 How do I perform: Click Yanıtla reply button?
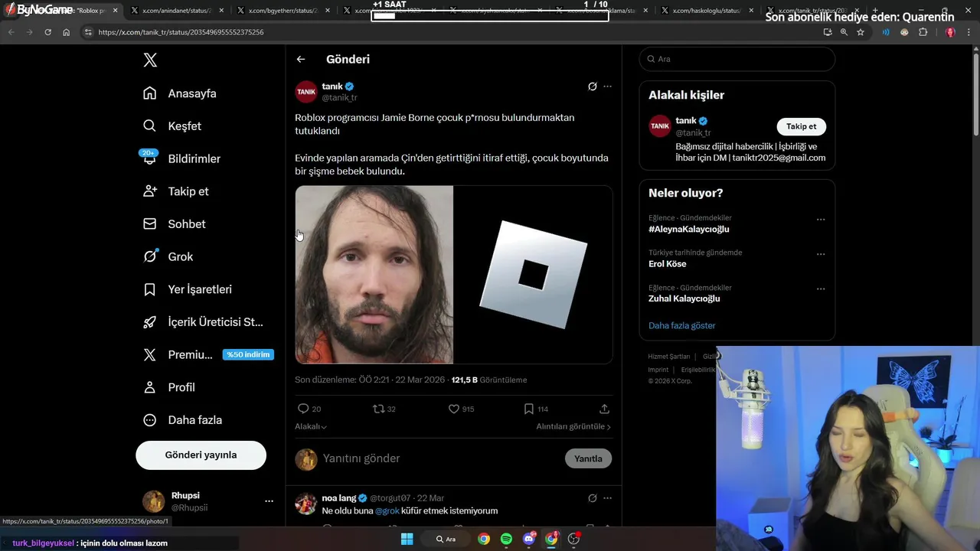pos(588,458)
